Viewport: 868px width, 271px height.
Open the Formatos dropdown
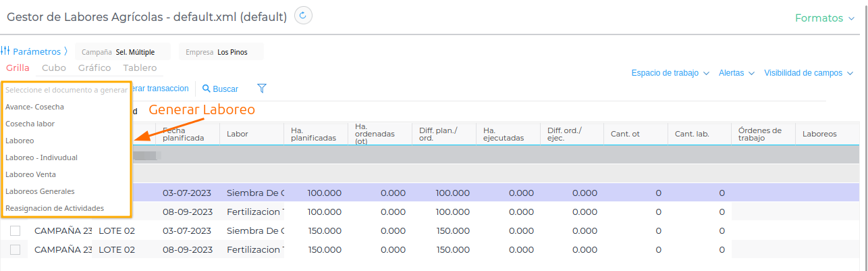coord(825,18)
